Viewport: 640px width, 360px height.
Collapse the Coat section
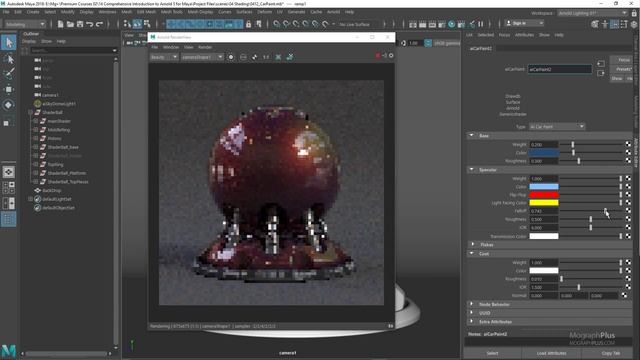pos(472,253)
